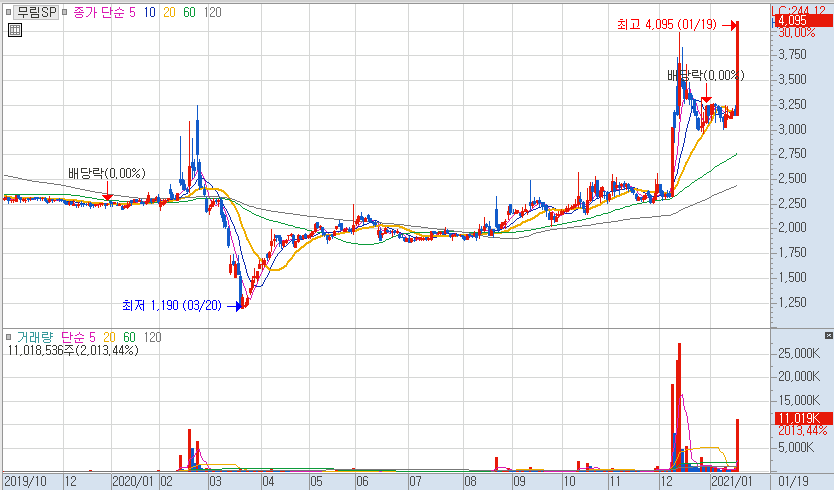Screen dimensions: 834x490
Task: Select orange 20 volume average label
Action: click(109, 337)
